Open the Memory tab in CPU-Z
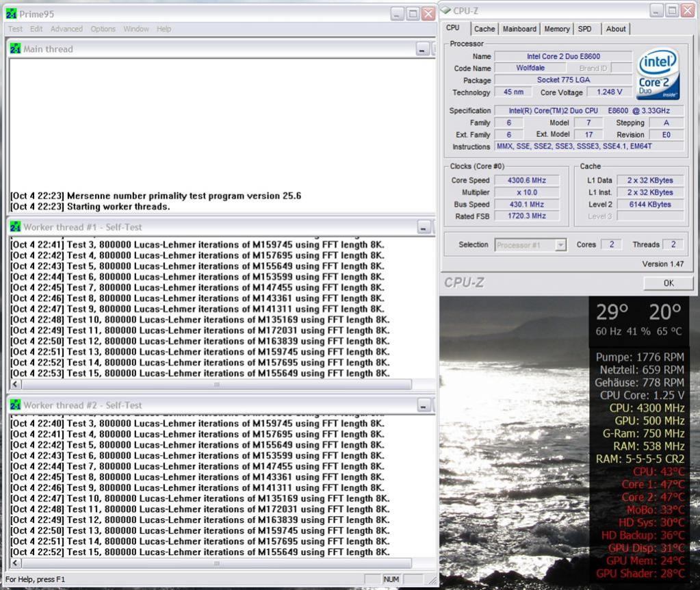This screenshot has height=590, width=700. click(557, 29)
